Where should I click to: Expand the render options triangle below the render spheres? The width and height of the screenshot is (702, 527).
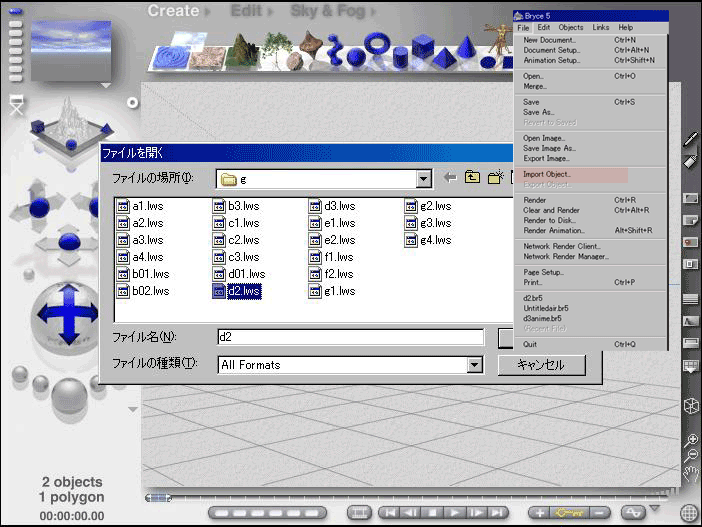(133, 409)
